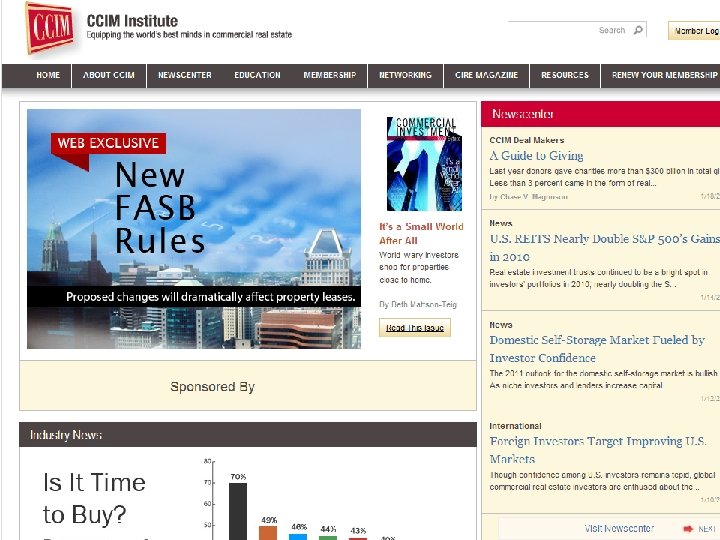720x540 pixels.
Task: Click the Industry News section header
Action: point(248,434)
